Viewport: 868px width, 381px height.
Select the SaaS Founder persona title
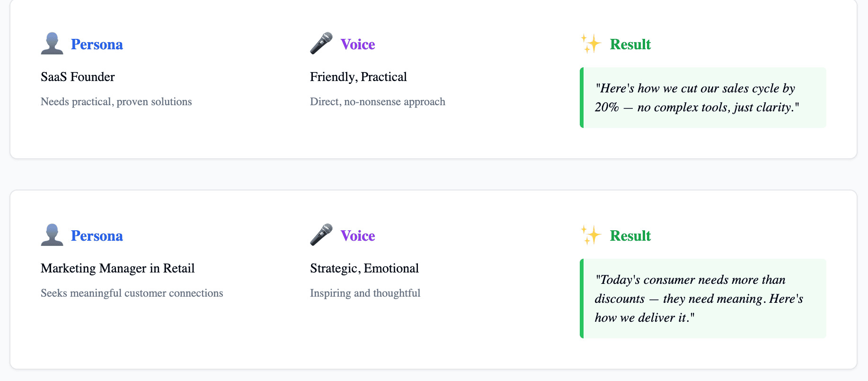(78, 77)
